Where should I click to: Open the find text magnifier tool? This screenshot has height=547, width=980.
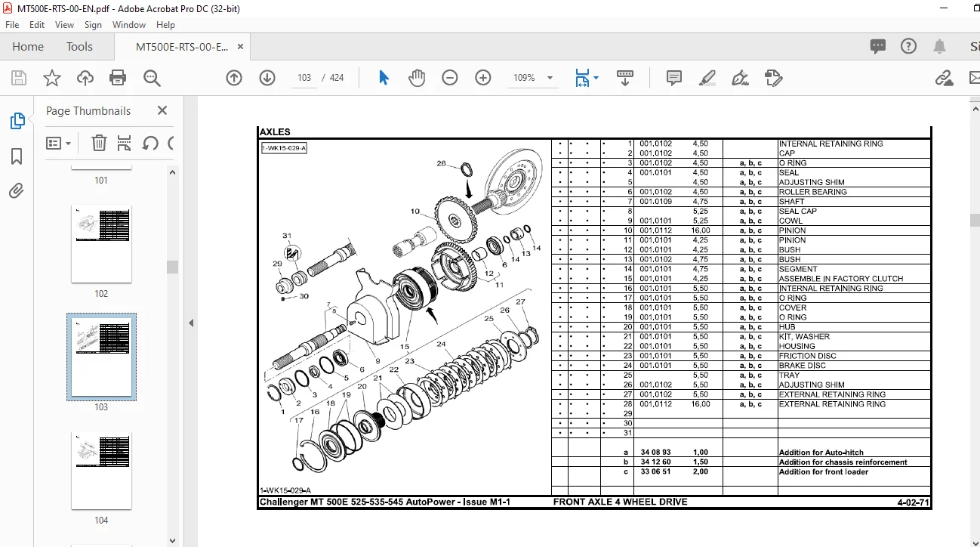[152, 78]
